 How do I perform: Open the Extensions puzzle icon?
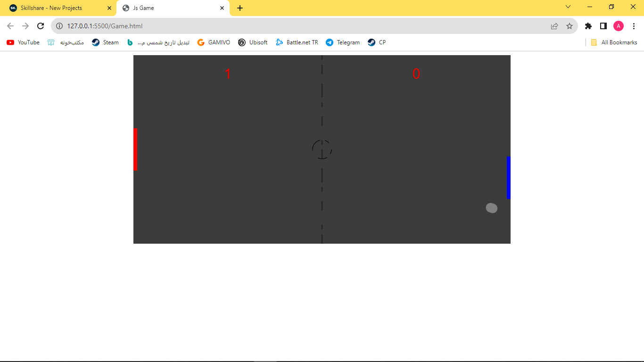point(588,26)
